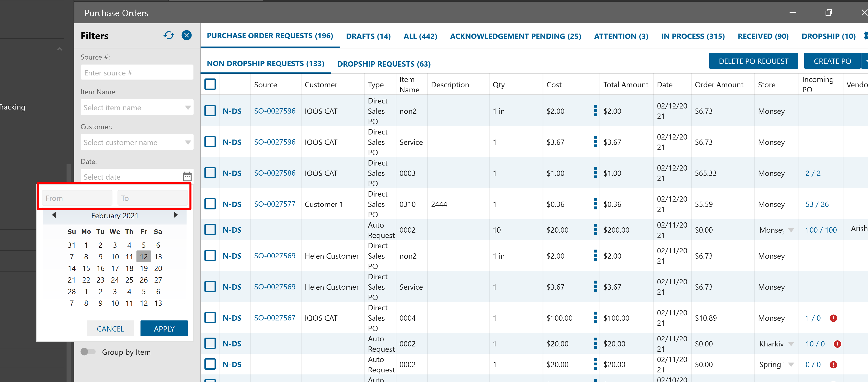Switch to the Drafts (14) tab
868x382 pixels.
(x=368, y=36)
